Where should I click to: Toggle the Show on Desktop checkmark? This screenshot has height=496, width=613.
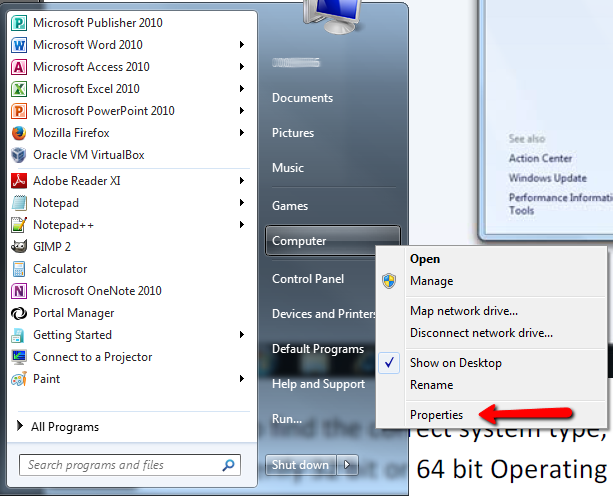coord(389,363)
